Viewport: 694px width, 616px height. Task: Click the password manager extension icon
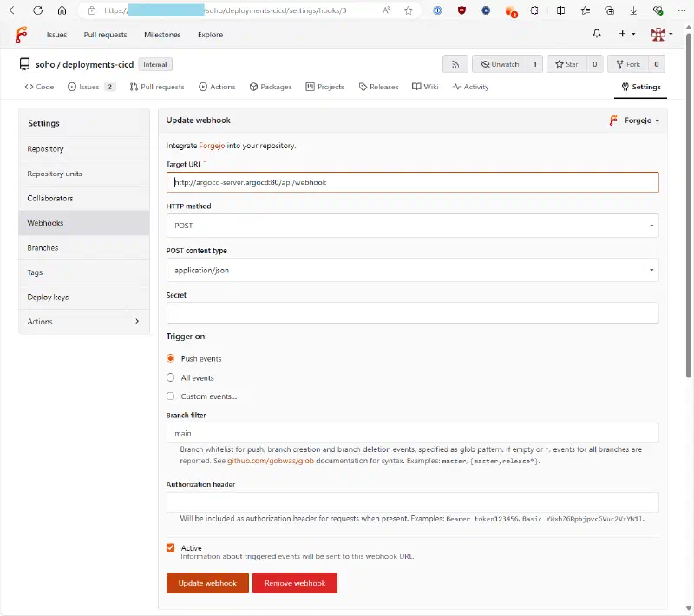(437, 10)
